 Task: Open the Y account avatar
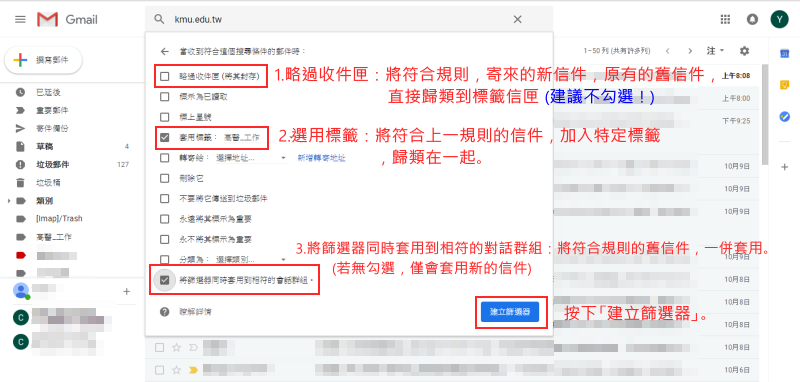point(779,19)
